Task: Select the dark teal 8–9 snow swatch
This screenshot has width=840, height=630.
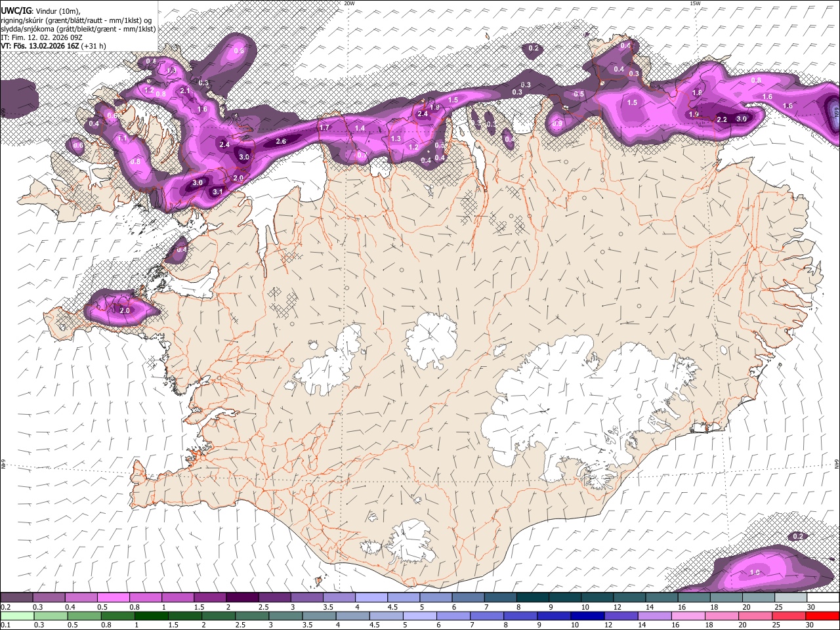Action: point(533,598)
